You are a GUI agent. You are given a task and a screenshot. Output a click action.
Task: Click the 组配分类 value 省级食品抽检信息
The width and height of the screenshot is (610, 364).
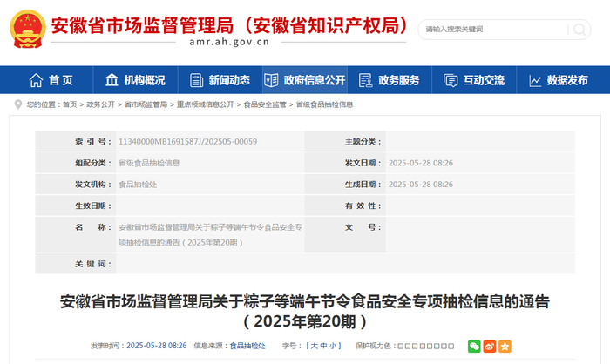(149, 163)
